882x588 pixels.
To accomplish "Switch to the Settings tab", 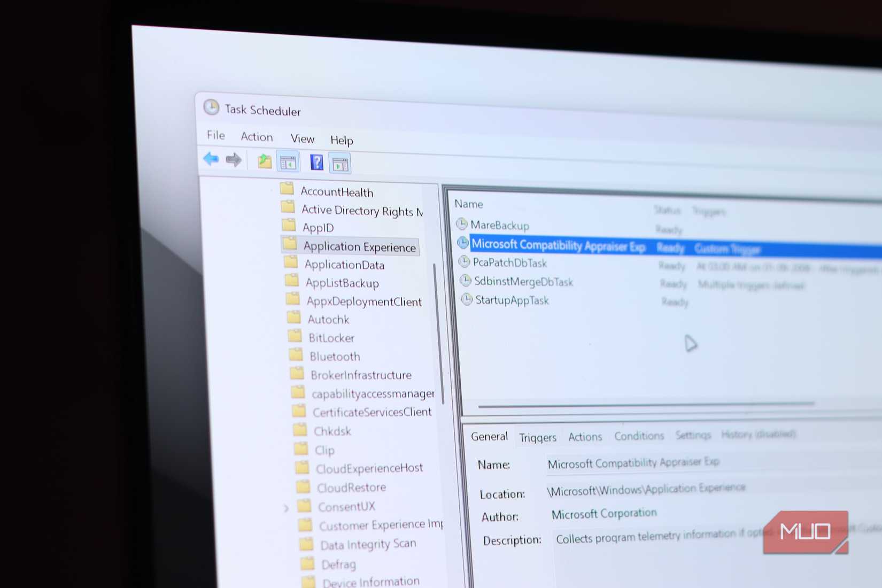I will click(x=693, y=435).
